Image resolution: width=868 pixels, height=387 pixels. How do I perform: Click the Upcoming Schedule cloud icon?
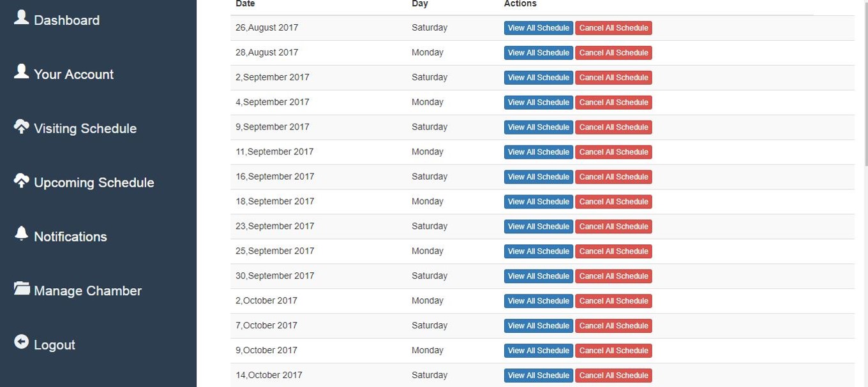21,180
